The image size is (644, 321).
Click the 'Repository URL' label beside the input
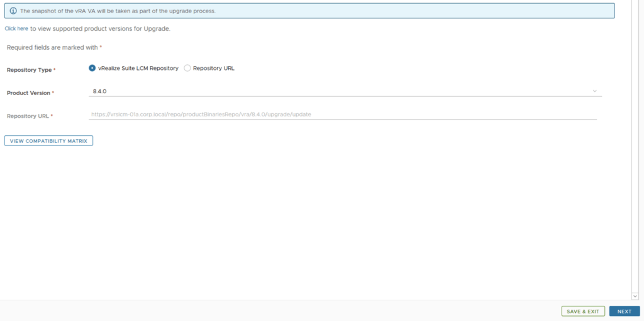click(x=28, y=116)
